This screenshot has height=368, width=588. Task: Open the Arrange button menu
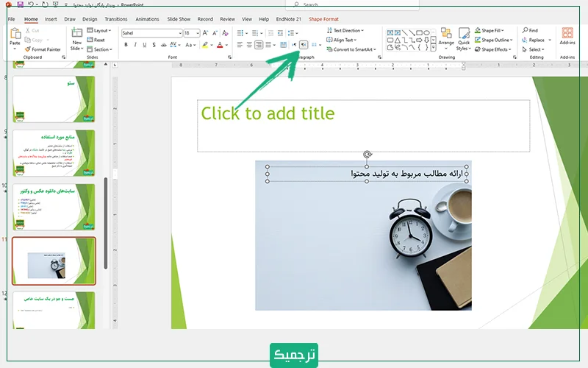[x=446, y=39]
